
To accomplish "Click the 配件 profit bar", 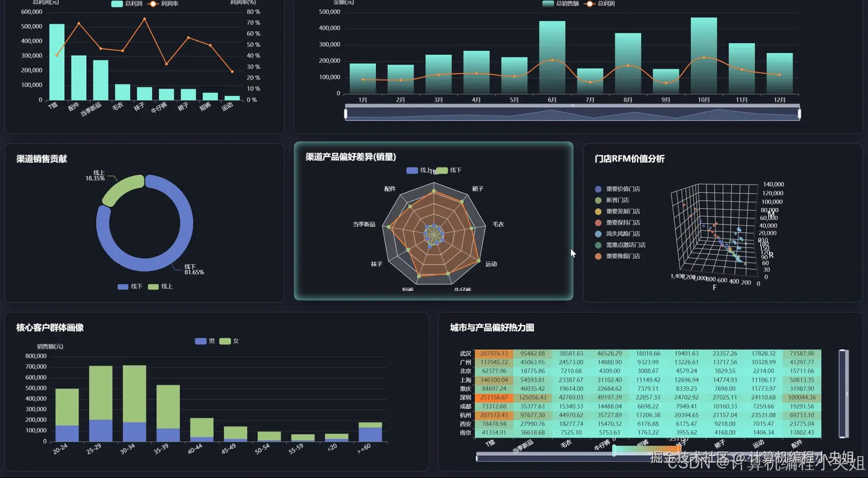I will pos(79,78).
